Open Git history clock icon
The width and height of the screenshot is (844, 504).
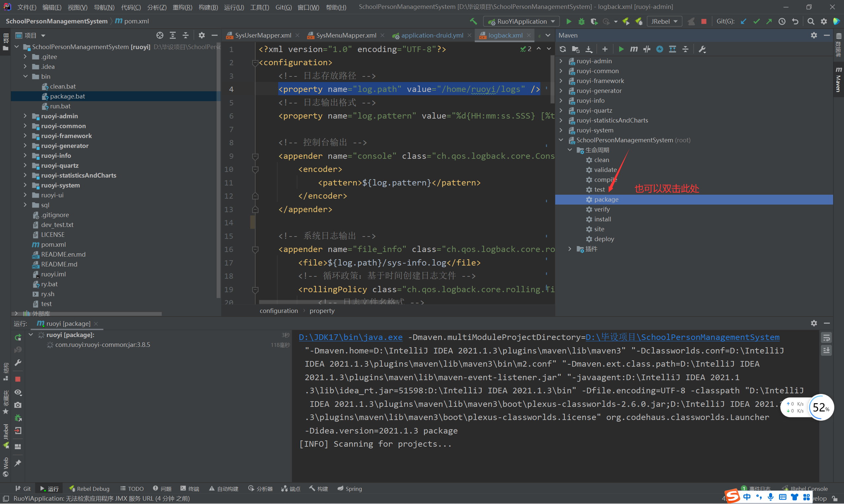[x=782, y=21]
